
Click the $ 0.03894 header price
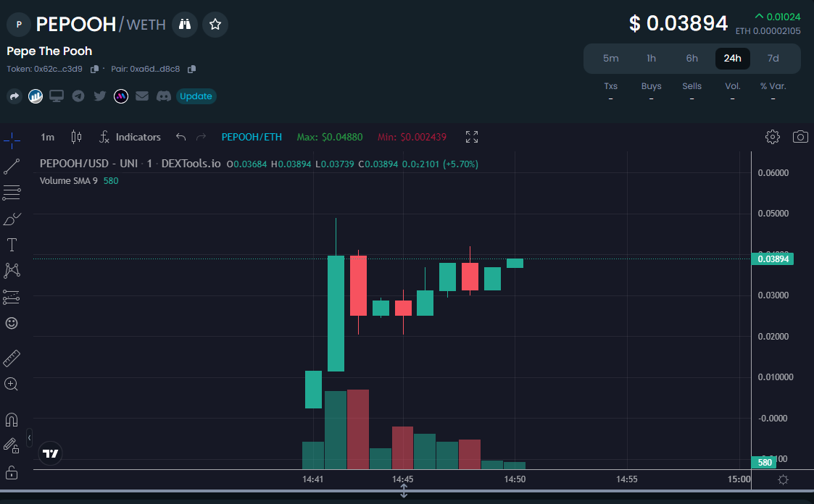click(x=678, y=23)
